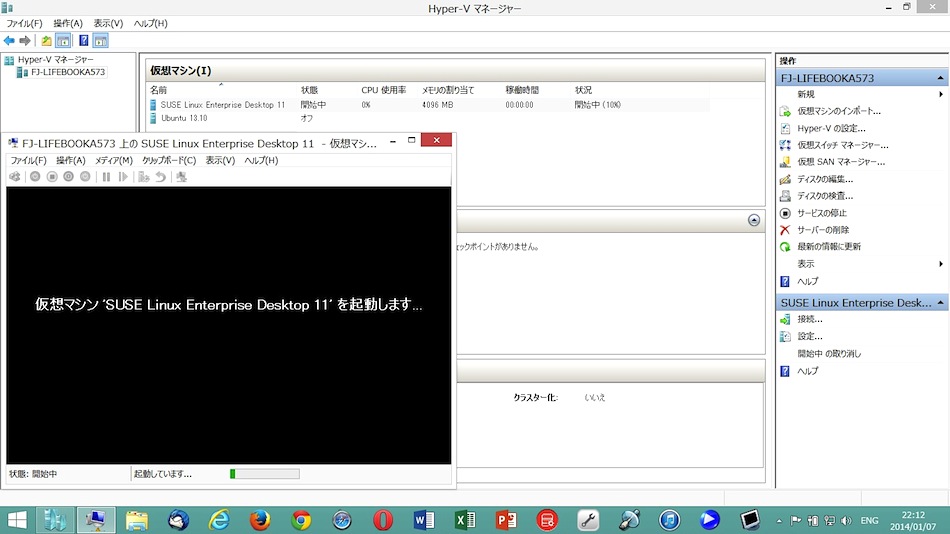Open ファイル(F) menu in VM connection window
950x534 pixels.
pos(28,160)
